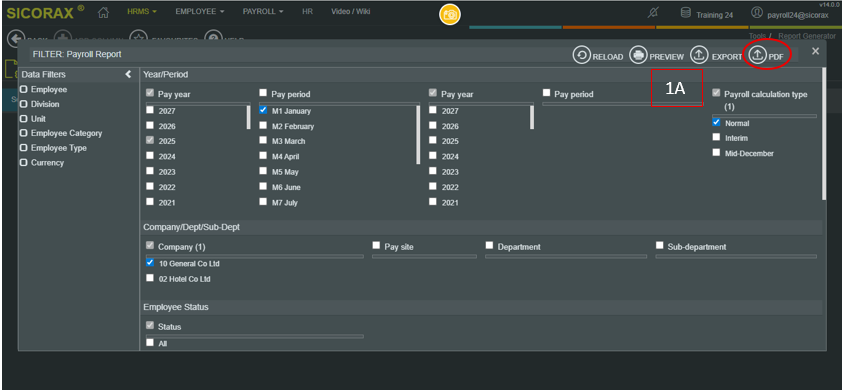The height and width of the screenshot is (391, 844).
Task: Uncheck the ticked 2025 pay year
Action: pyautogui.click(x=150, y=140)
